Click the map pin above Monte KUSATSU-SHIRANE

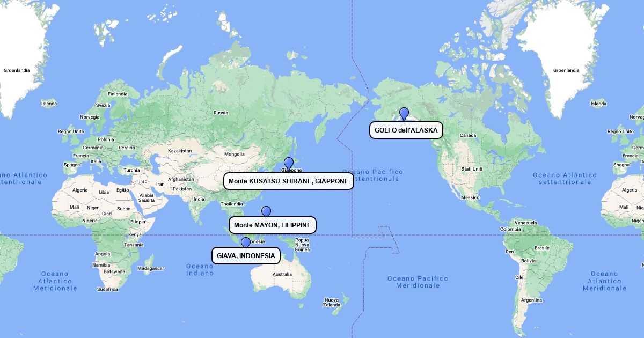tap(289, 164)
